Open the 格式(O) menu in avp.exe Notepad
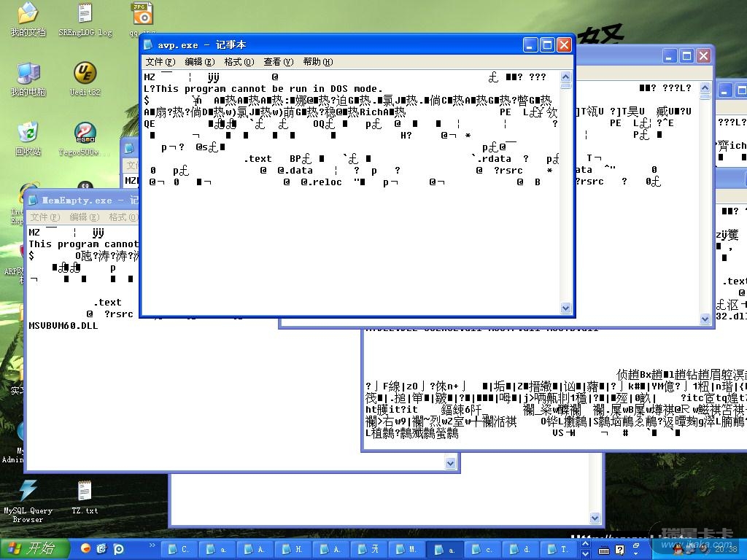Screen dimensions: 747x560 pos(239,61)
